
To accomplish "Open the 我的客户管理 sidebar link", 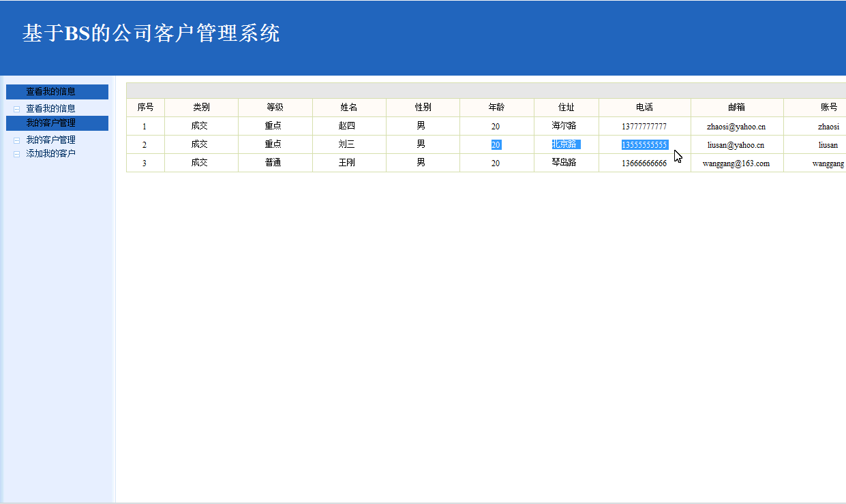I will point(50,140).
